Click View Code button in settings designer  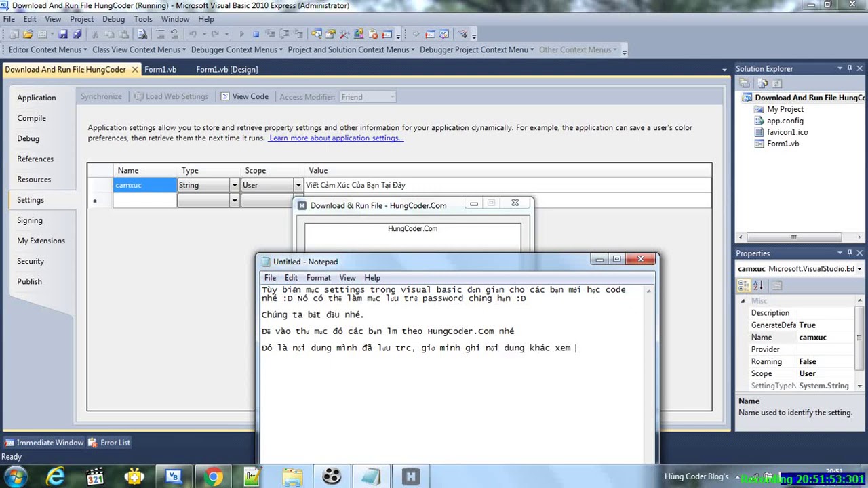click(245, 96)
